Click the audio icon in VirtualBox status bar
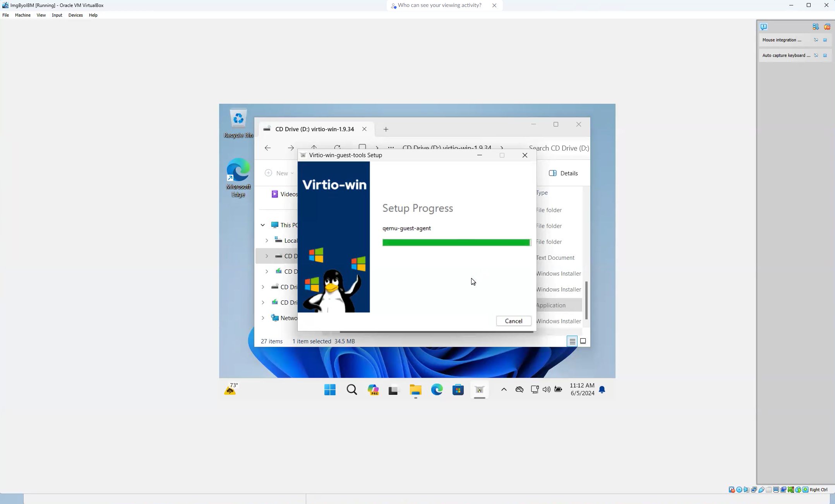This screenshot has height=504, width=835. (x=746, y=490)
